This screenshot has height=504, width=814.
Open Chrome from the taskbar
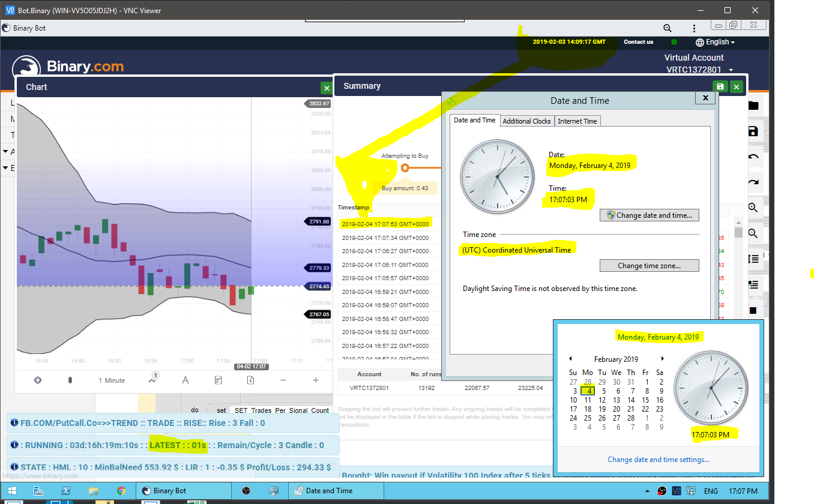pos(121,491)
